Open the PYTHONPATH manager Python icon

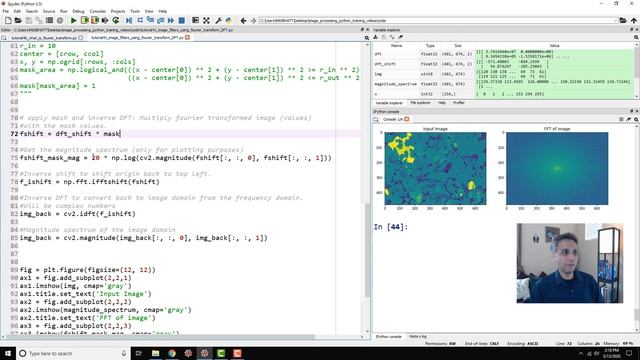click(229, 20)
